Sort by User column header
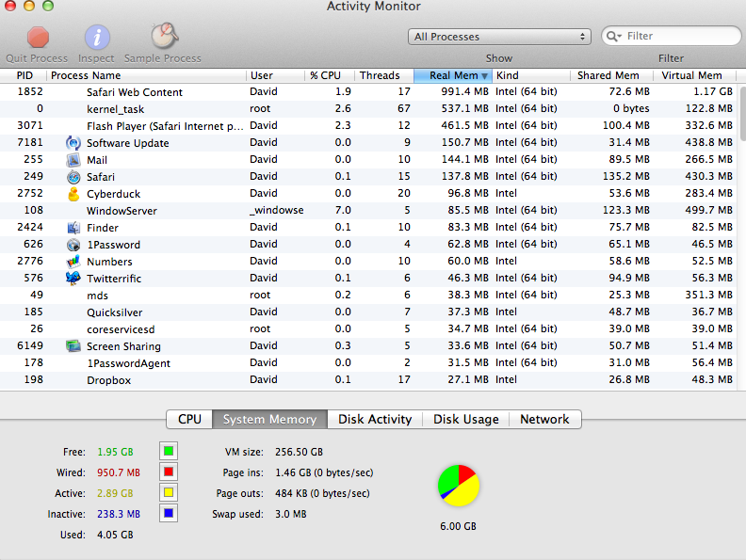 [x=276, y=75]
